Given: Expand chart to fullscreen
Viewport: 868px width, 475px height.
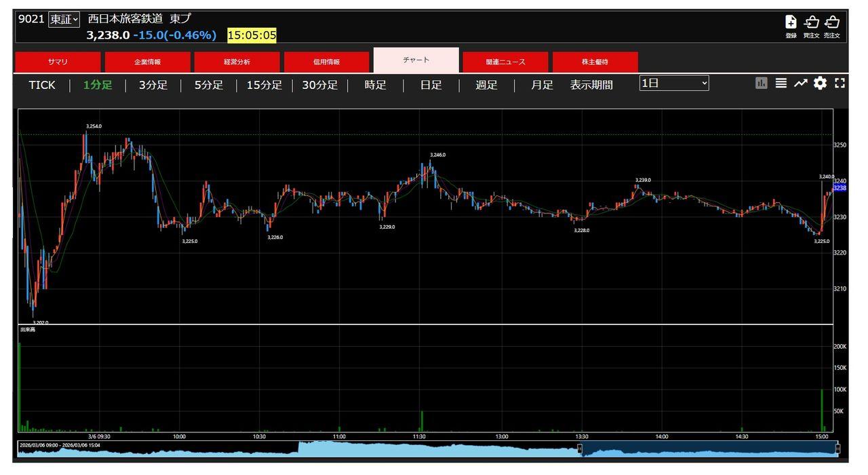Looking at the screenshot, I should (x=840, y=83).
